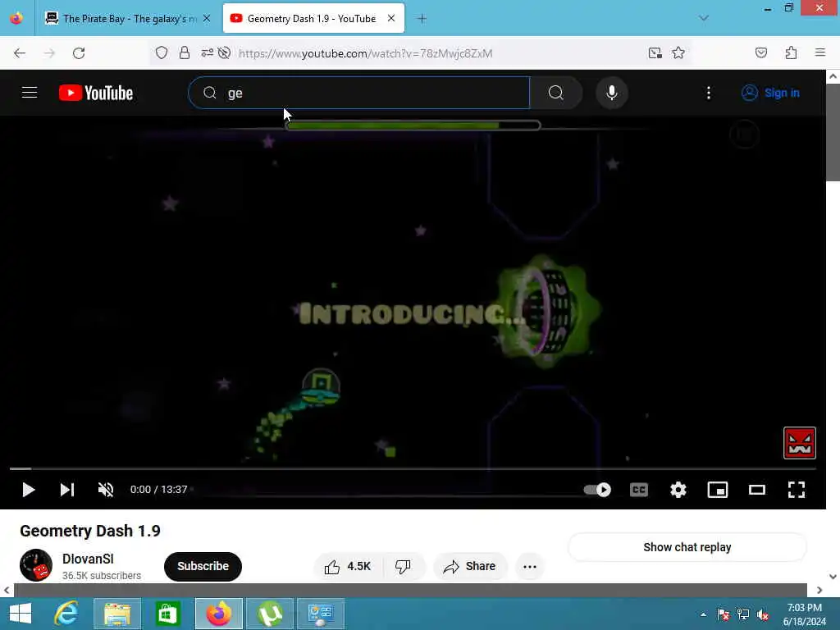Open the DiovanSI channel name link
The width and height of the screenshot is (840, 630).
[88, 559]
